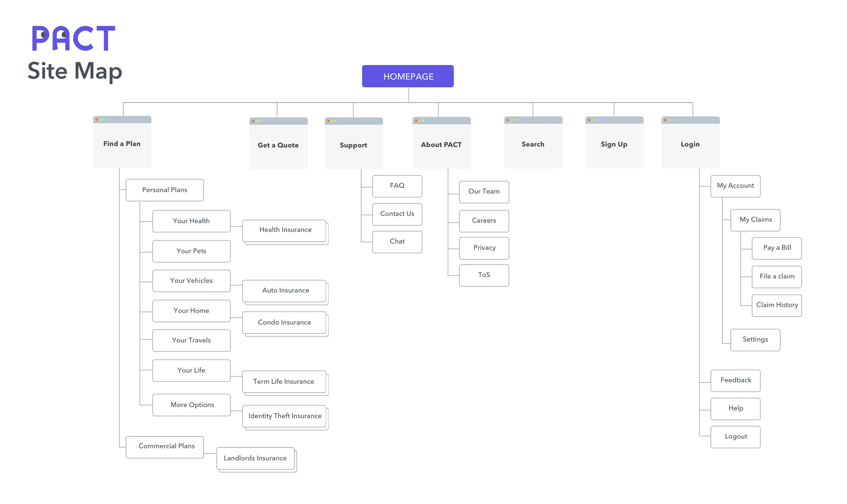Screen dimensions: 847x504
Task: Click the Support page card
Action: tap(353, 145)
